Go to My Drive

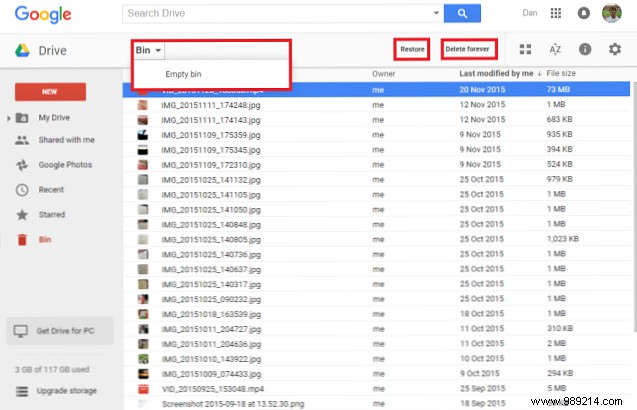pyautogui.click(x=54, y=118)
